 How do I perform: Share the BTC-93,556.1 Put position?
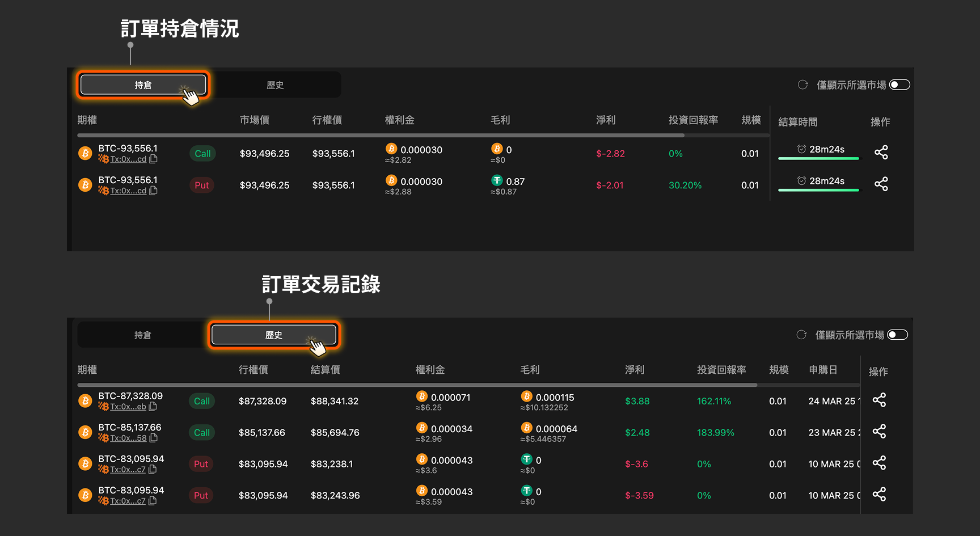881,184
